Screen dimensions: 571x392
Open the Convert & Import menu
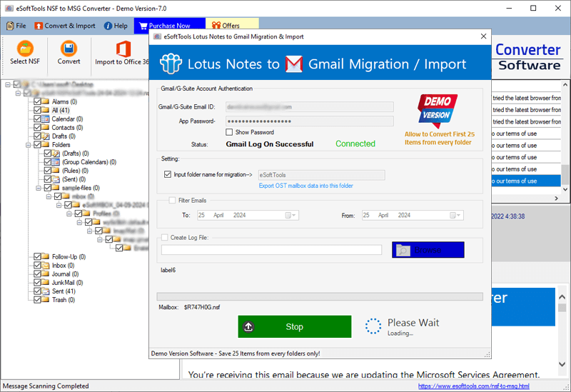[x=65, y=26]
